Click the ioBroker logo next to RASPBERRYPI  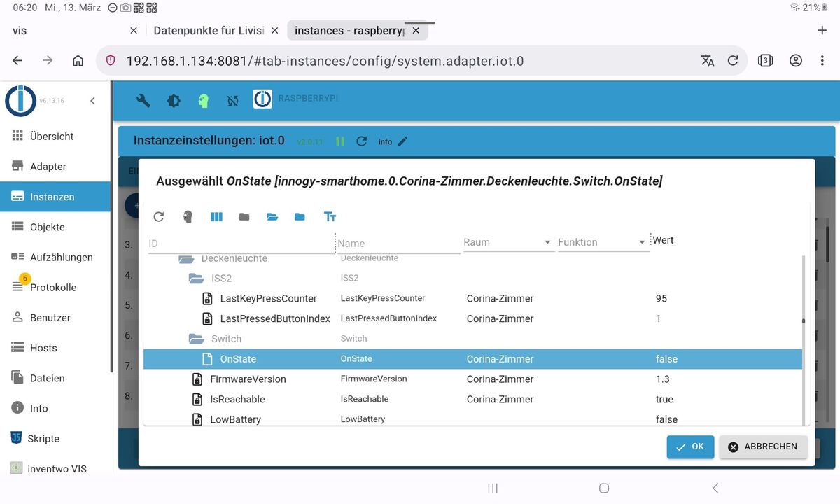(x=262, y=99)
